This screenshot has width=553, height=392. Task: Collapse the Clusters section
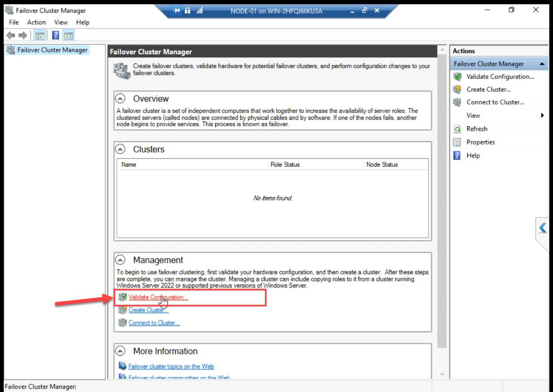(120, 149)
